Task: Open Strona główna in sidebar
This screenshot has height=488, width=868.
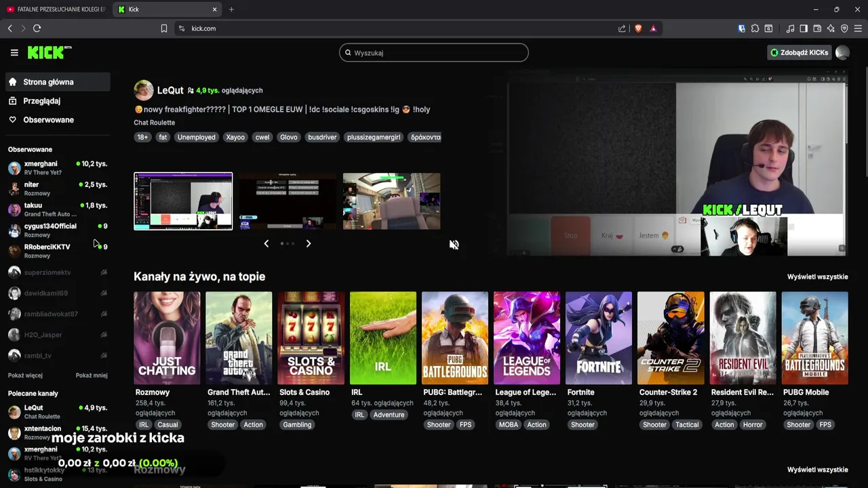Action: (x=58, y=82)
